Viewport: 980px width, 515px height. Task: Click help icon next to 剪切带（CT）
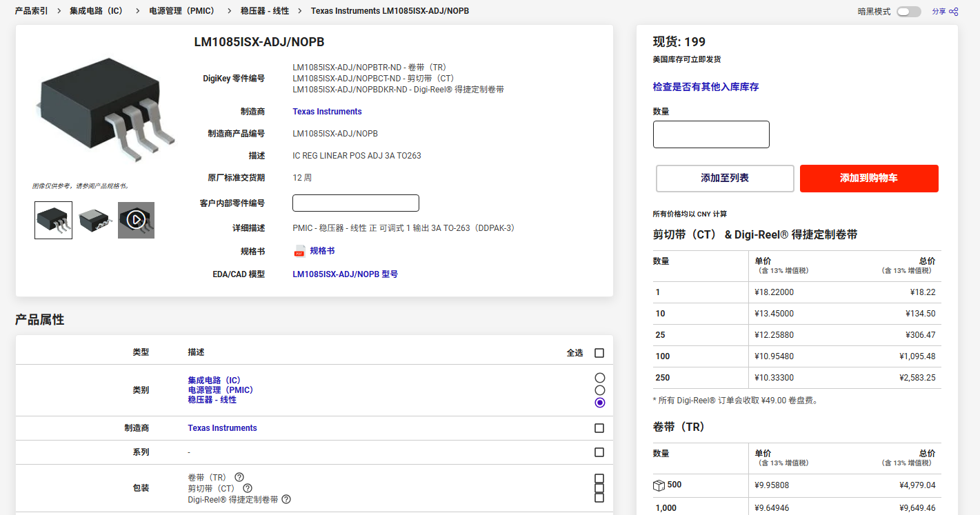(x=248, y=488)
